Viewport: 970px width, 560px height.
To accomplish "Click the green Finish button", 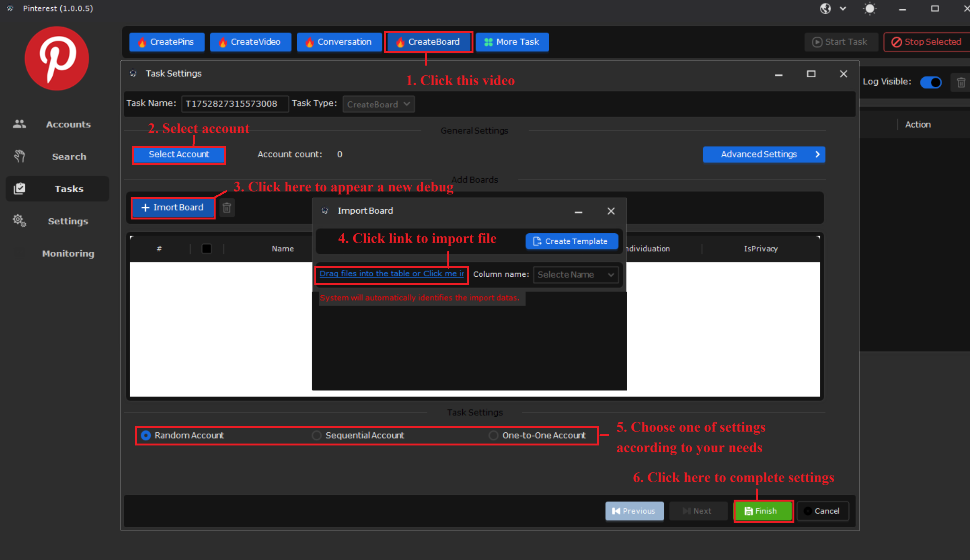I will (x=763, y=511).
